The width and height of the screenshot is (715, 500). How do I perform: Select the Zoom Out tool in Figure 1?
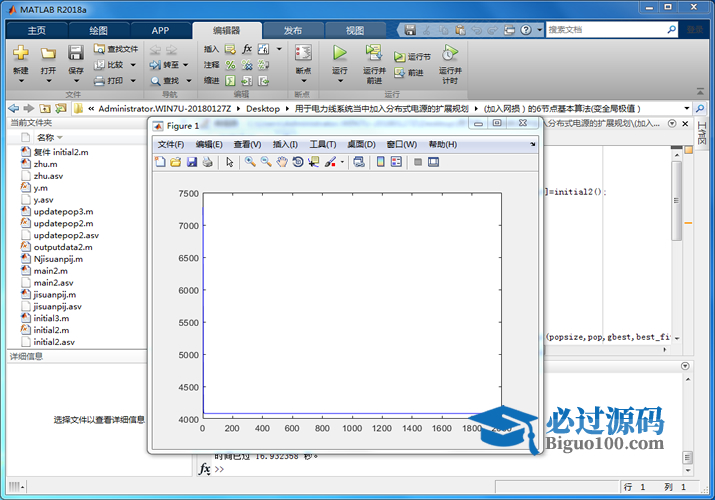[266, 162]
